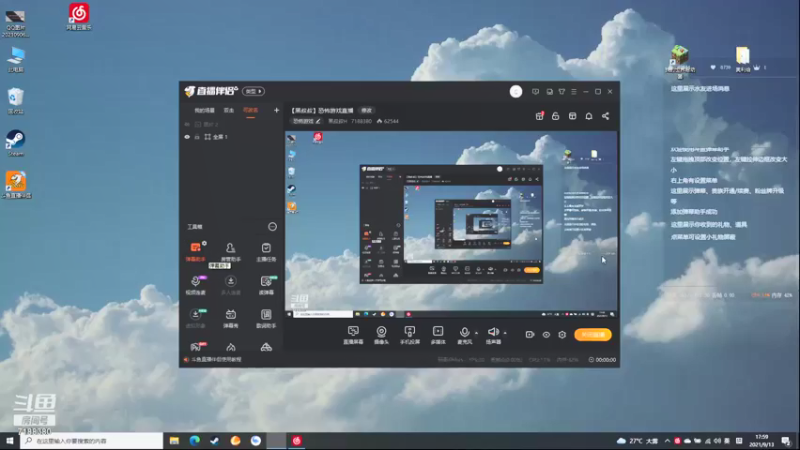Click the share icon in the stream header
The image size is (800, 450).
(606, 116)
